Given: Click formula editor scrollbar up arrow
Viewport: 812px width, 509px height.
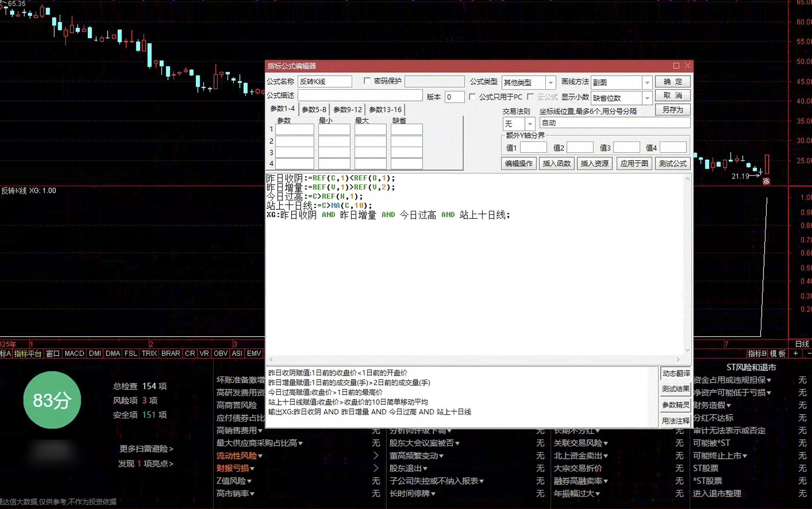Looking at the screenshot, I should (687, 179).
